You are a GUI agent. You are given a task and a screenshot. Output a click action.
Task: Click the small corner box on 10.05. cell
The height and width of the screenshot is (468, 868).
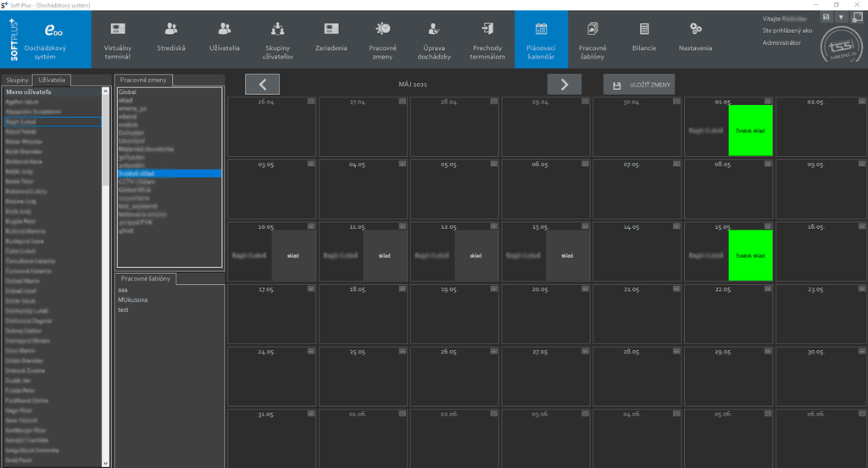(x=310, y=226)
